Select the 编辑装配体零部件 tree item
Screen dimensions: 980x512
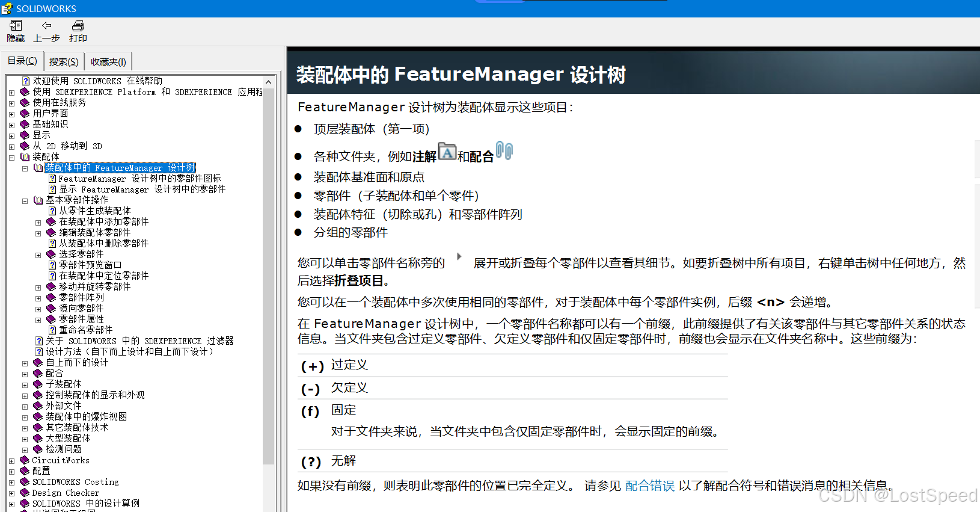[94, 232]
